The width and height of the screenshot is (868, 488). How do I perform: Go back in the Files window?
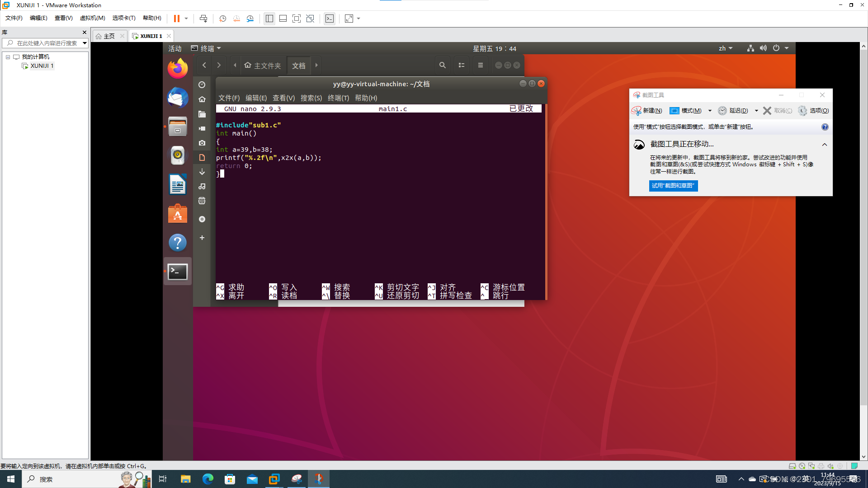coord(204,65)
